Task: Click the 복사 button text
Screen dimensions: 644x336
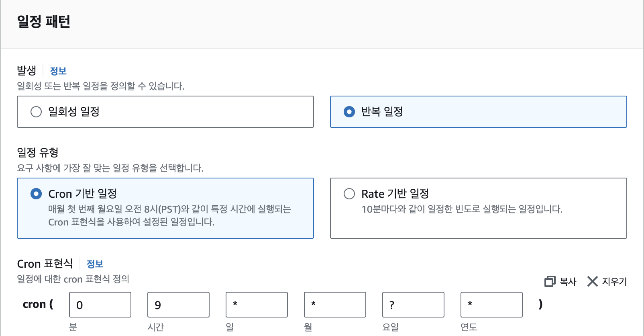Action: coord(568,282)
